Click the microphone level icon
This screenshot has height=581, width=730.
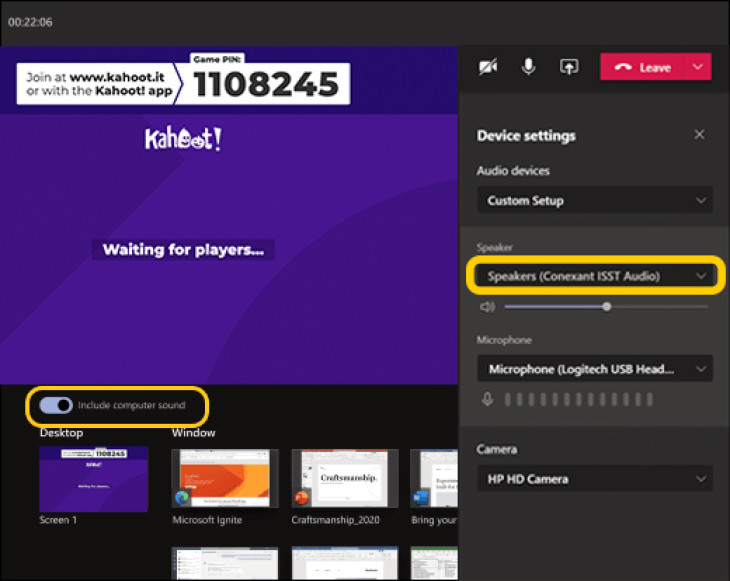488,400
